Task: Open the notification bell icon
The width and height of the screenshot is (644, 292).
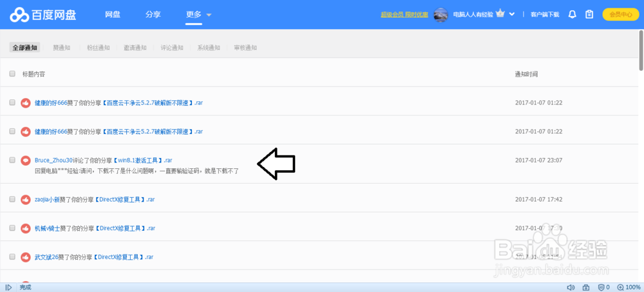Action: [572, 14]
